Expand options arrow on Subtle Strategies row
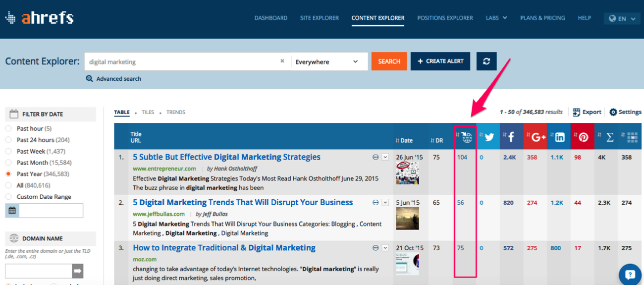The width and height of the screenshot is (644, 285). coord(386,157)
